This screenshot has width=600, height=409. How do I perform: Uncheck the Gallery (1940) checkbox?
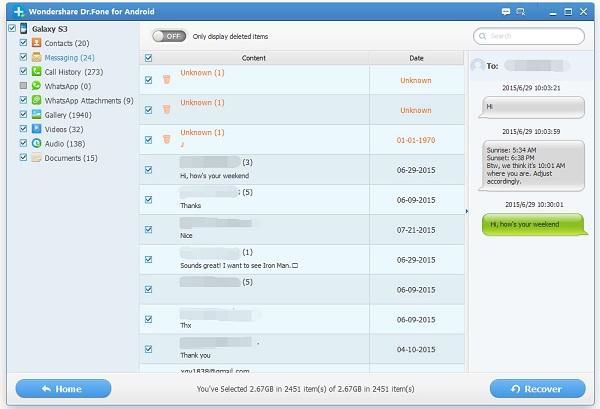pyautogui.click(x=23, y=114)
